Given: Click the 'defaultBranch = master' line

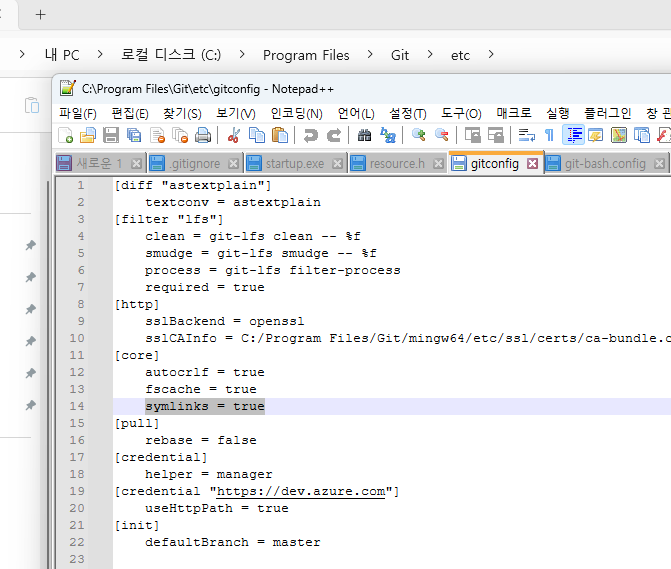Looking at the screenshot, I should [x=232, y=542].
